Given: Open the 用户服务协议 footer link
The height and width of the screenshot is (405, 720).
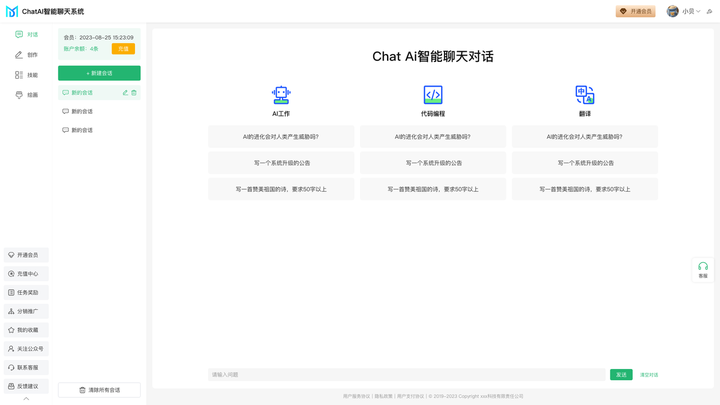Looking at the screenshot, I should pyautogui.click(x=356, y=396).
